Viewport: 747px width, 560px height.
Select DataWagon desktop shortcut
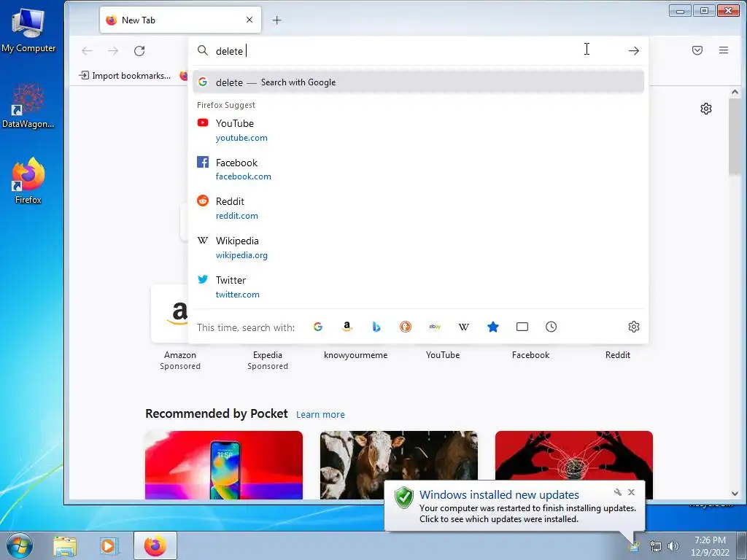[x=28, y=106]
